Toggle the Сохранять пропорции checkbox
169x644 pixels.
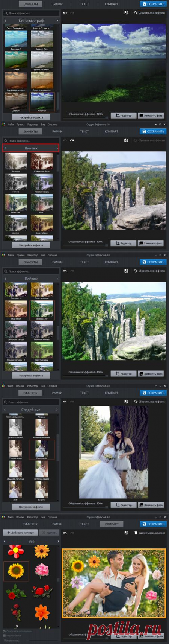coord(4,631)
